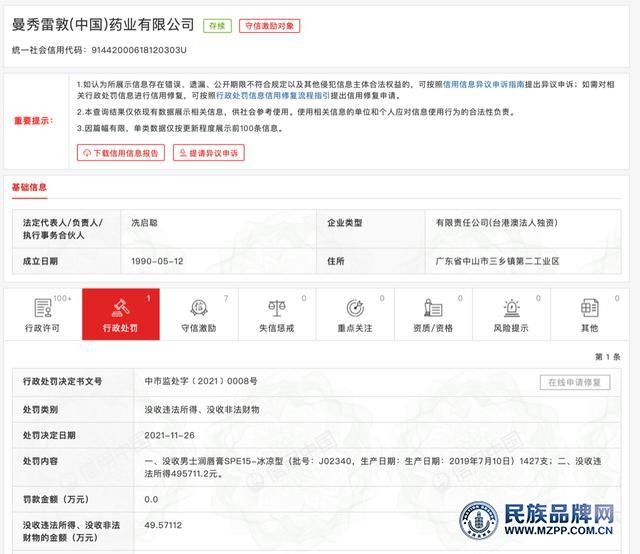Click the red 守信激励对象 tag
The width and height of the screenshot is (640, 554).
coord(269,26)
